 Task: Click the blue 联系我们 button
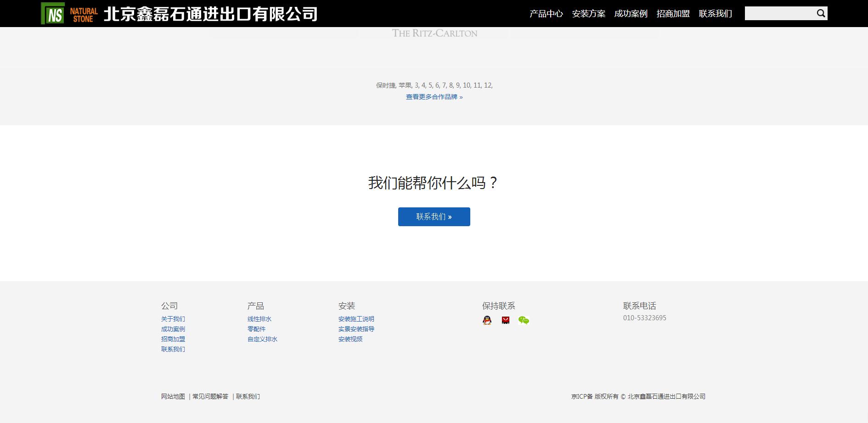pyautogui.click(x=434, y=216)
